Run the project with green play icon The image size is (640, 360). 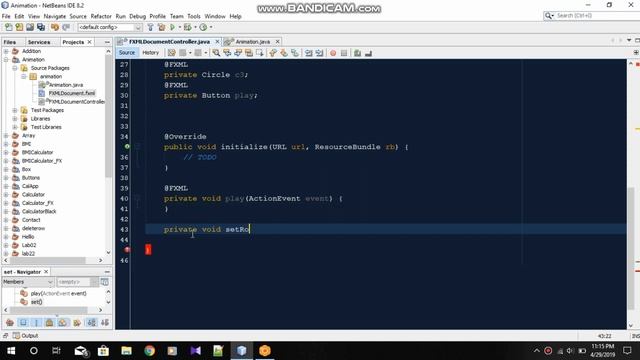(172, 27)
